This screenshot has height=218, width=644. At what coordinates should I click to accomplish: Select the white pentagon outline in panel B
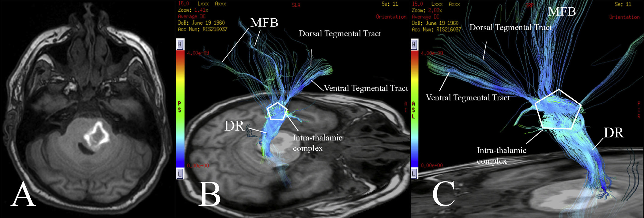pyautogui.click(x=277, y=111)
